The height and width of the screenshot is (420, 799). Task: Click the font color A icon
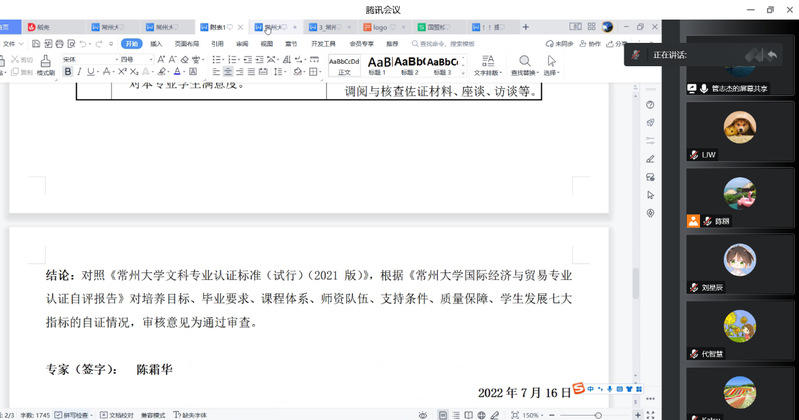176,72
